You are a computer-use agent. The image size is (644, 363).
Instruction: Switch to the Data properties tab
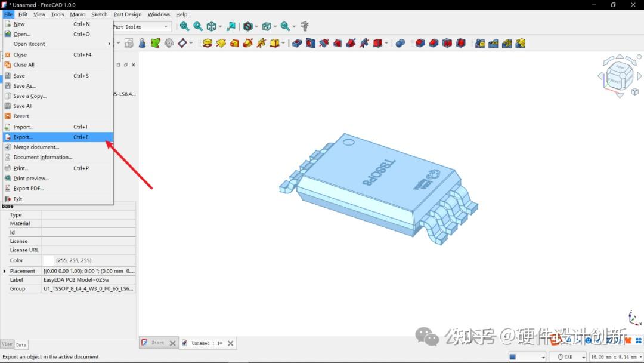(x=21, y=345)
